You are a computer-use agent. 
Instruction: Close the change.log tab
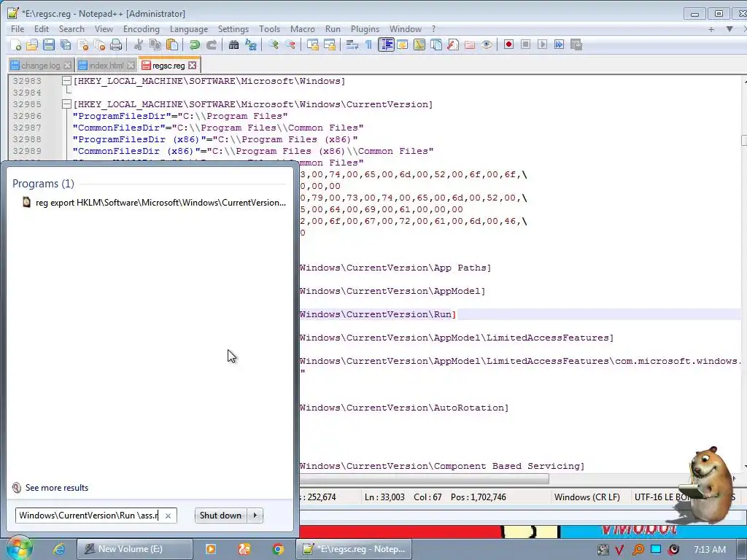point(67,65)
